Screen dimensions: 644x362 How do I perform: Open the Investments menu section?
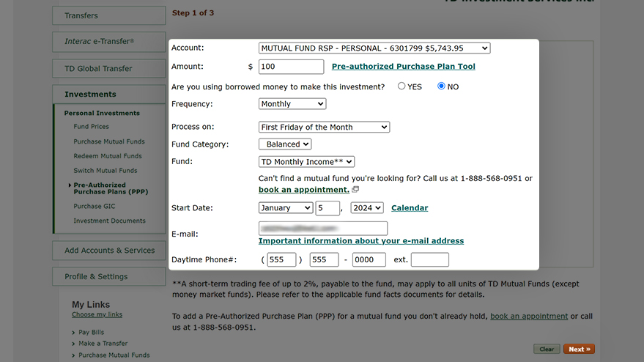(x=109, y=94)
